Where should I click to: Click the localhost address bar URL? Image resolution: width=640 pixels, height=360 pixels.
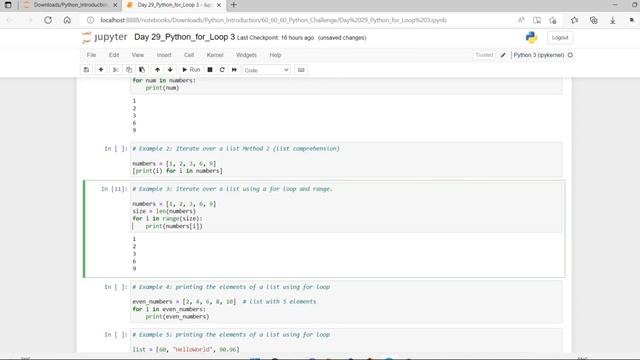click(x=273, y=20)
